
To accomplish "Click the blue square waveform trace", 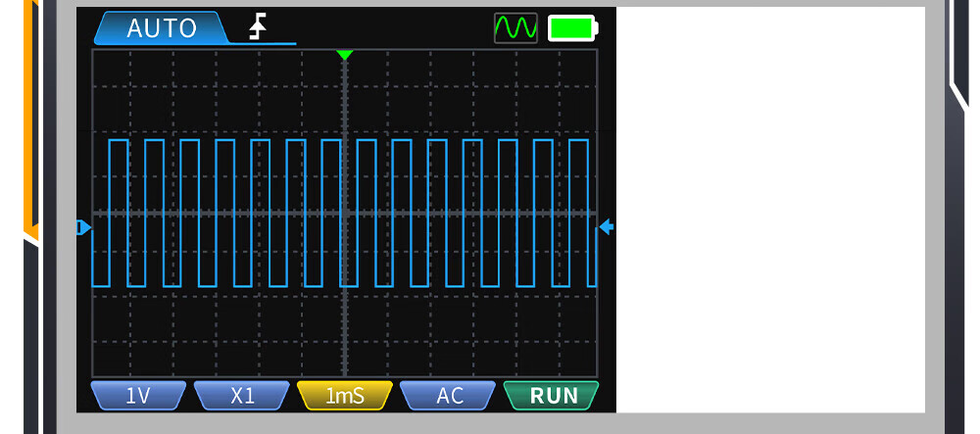I will tap(344, 213).
